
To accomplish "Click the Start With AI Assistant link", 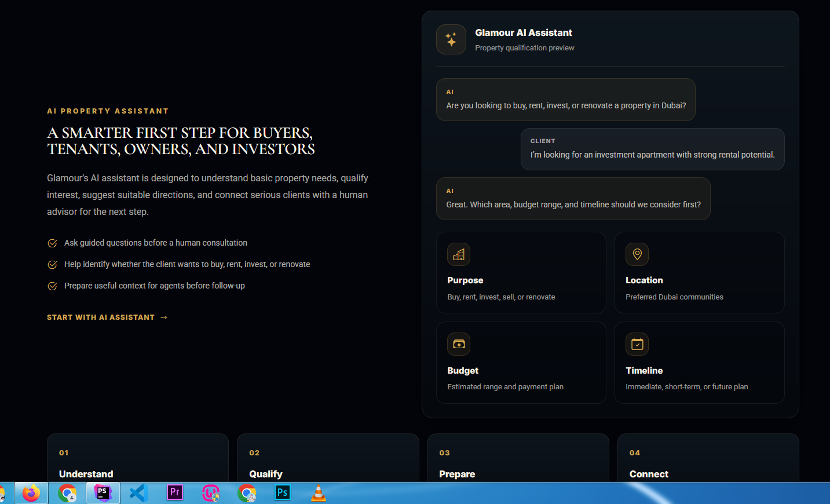I will (107, 317).
